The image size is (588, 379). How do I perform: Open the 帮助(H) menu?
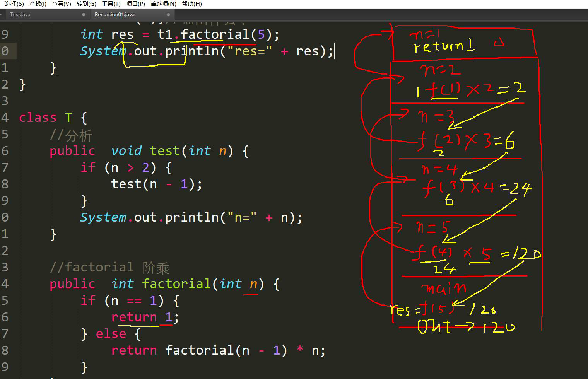point(191,4)
